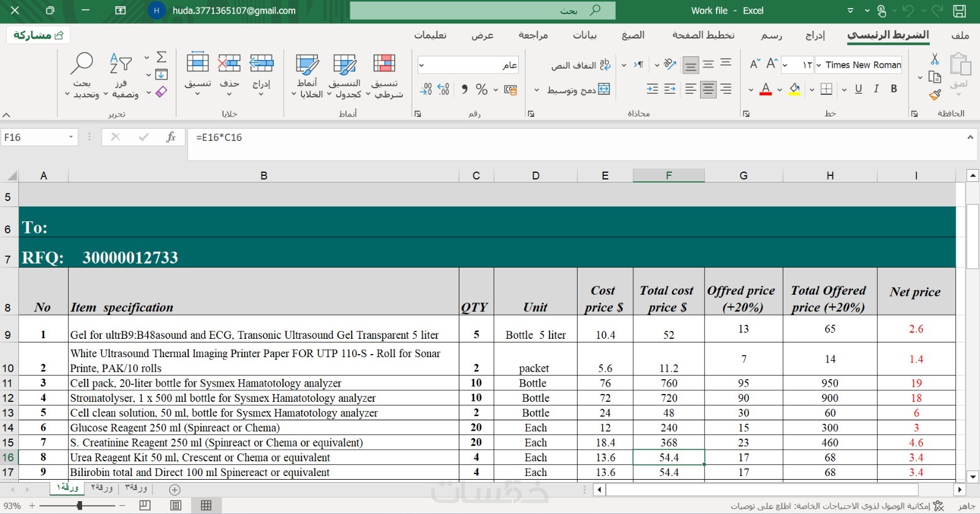Toggle bold formatting
Viewport: 980px width, 514px height.
pos(894,89)
